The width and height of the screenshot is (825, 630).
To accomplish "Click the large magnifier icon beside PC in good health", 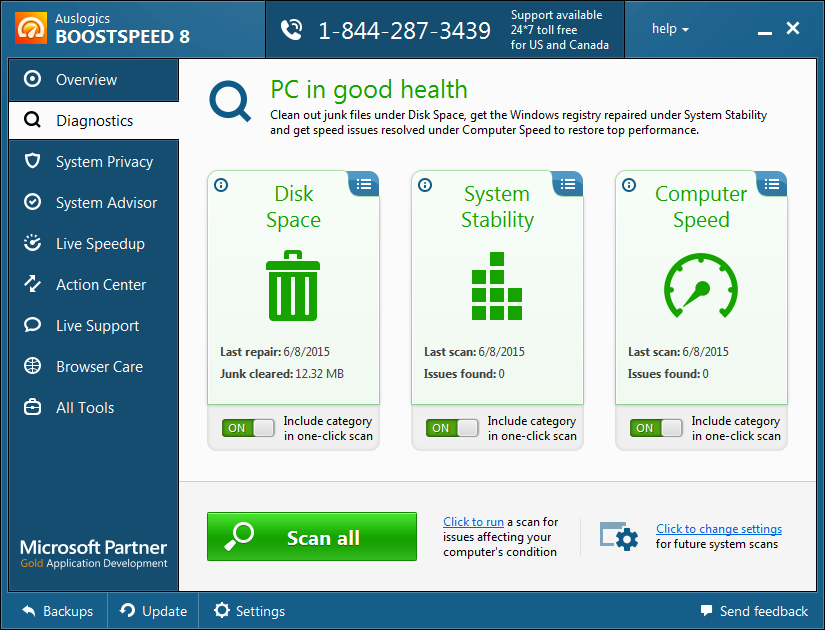I will pos(230,101).
